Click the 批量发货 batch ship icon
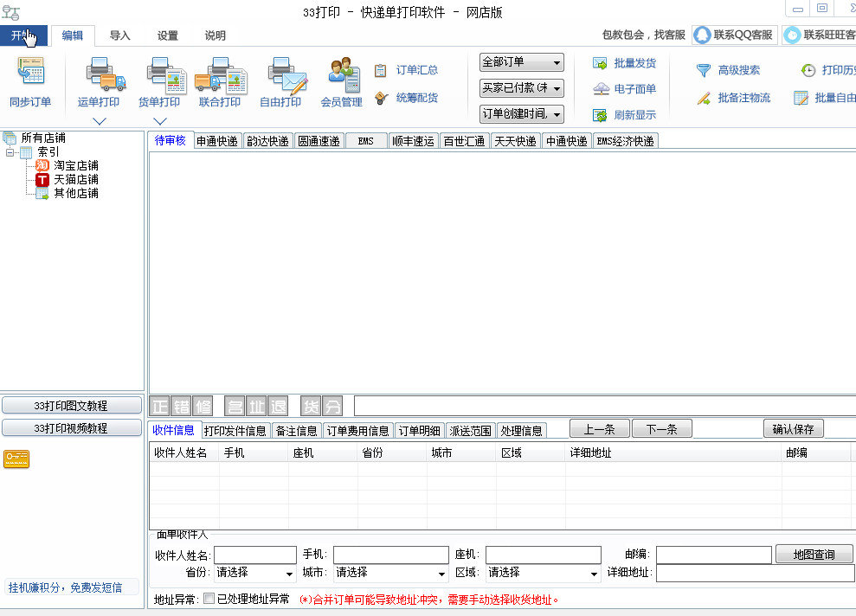The image size is (856, 616). [x=601, y=63]
